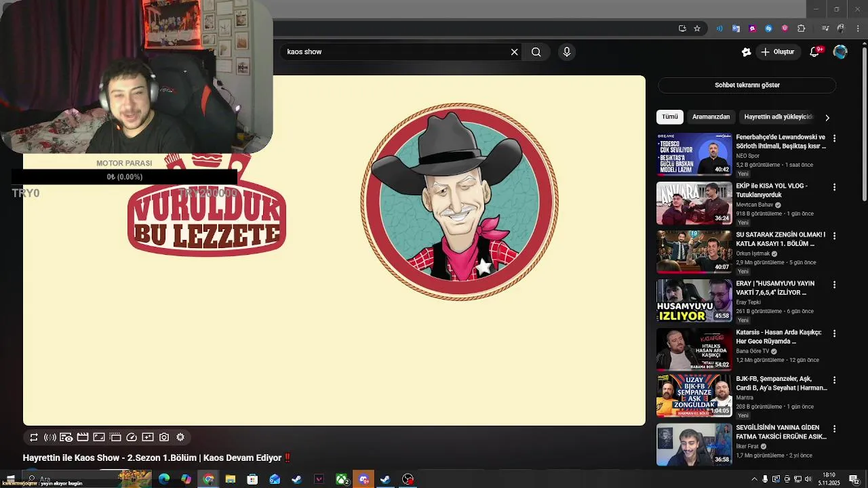This screenshot has height=488, width=868.
Task: Select Hayrettin adlı yükleyiciden chip
Action: [778, 117]
